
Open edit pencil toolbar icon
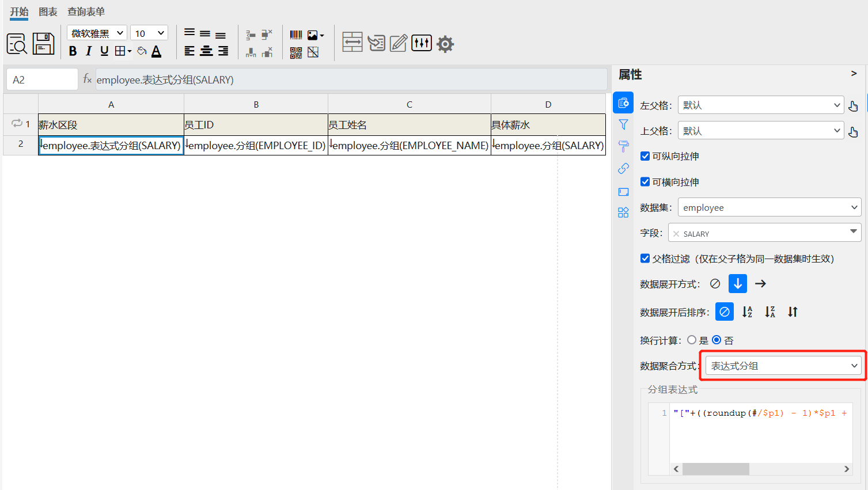[x=399, y=43]
